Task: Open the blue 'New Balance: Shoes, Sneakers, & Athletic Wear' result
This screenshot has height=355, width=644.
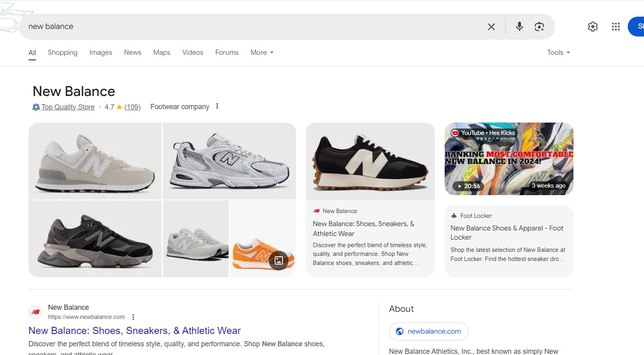Action: (x=135, y=331)
